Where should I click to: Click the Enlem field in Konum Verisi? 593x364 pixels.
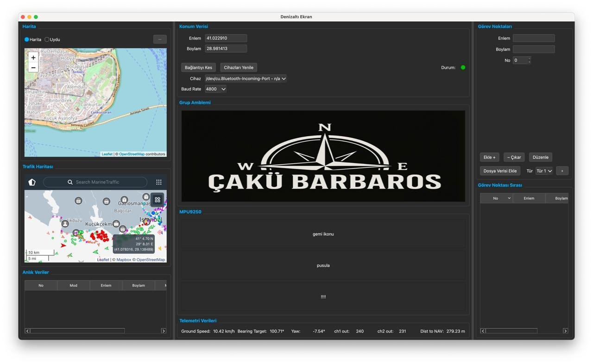pyautogui.click(x=226, y=38)
